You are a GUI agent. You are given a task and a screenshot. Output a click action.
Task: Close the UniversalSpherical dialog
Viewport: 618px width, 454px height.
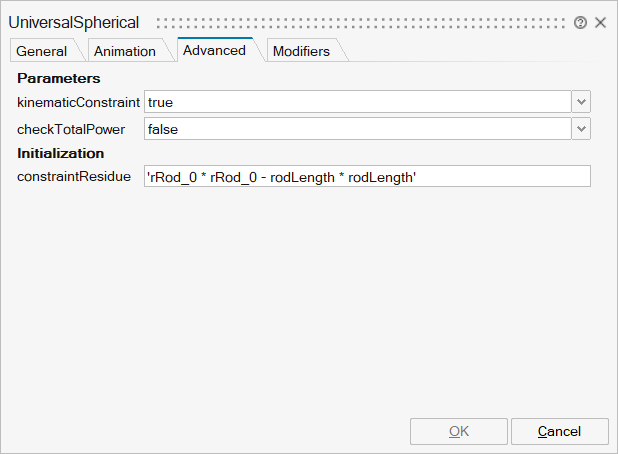tap(601, 22)
